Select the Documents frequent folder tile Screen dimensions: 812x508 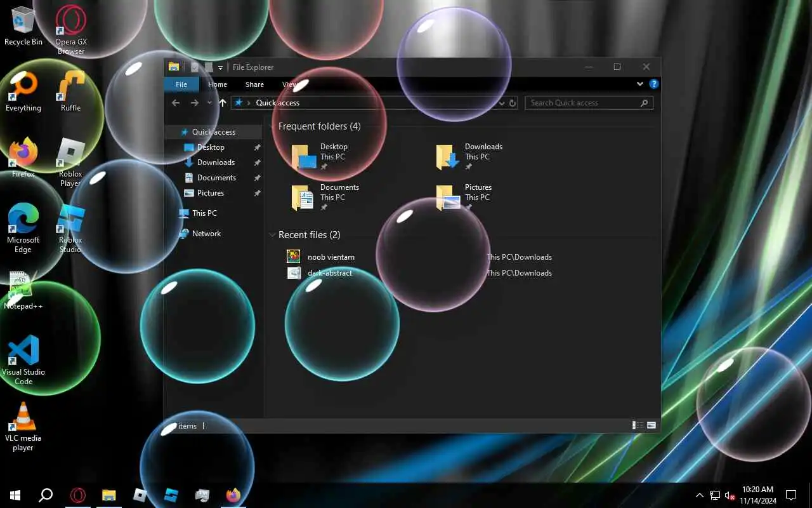coord(325,197)
